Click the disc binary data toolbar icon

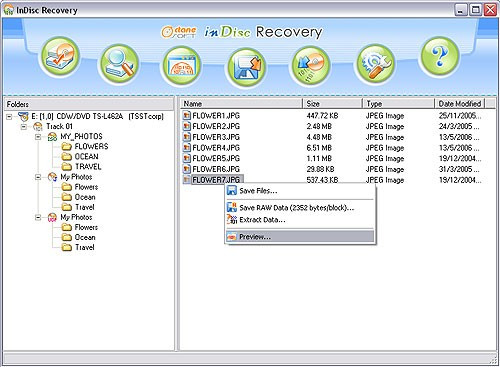click(x=311, y=65)
